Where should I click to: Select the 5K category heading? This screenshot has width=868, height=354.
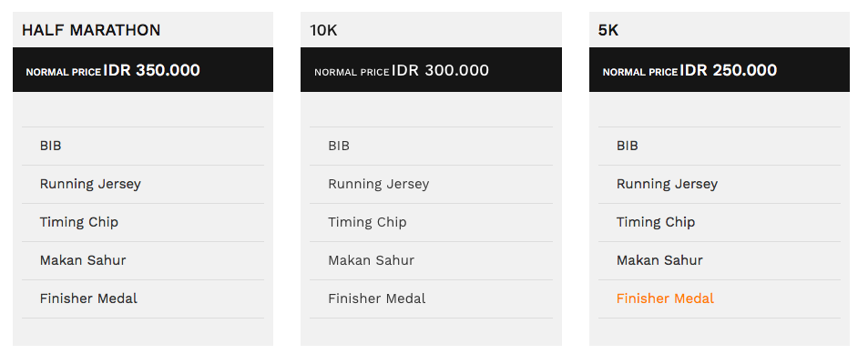pos(608,30)
